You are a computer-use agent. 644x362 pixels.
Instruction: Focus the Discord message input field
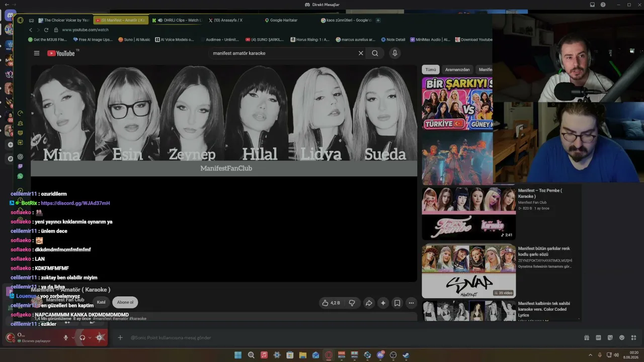352,338
